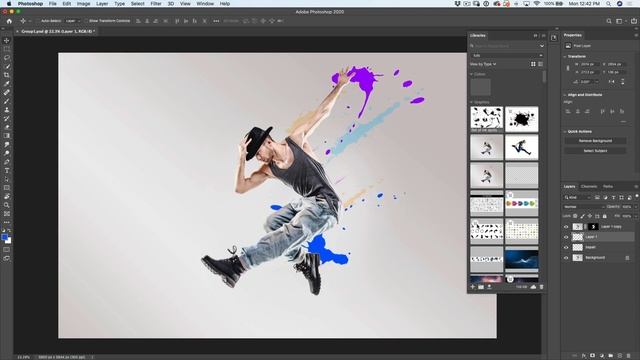The image size is (640, 360).
Task: Toggle layer filter on/off switch
Action: [x=636, y=197]
